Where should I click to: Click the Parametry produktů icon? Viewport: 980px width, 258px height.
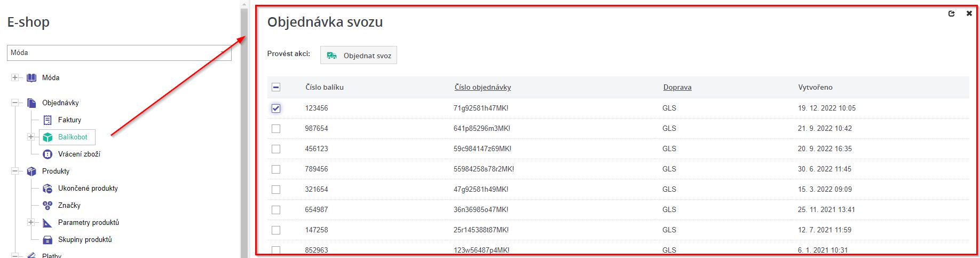pyautogui.click(x=48, y=223)
